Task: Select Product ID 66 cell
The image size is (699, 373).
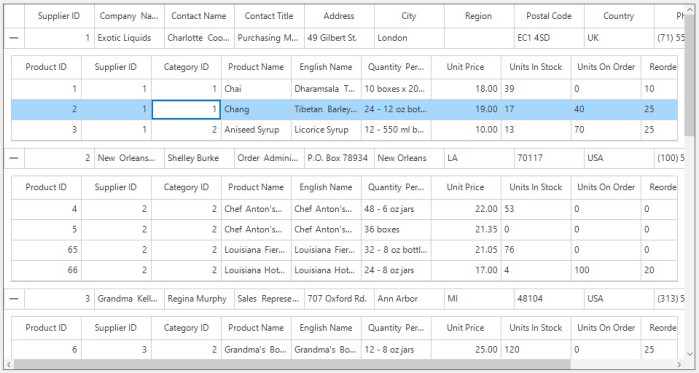Action: pos(46,271)
